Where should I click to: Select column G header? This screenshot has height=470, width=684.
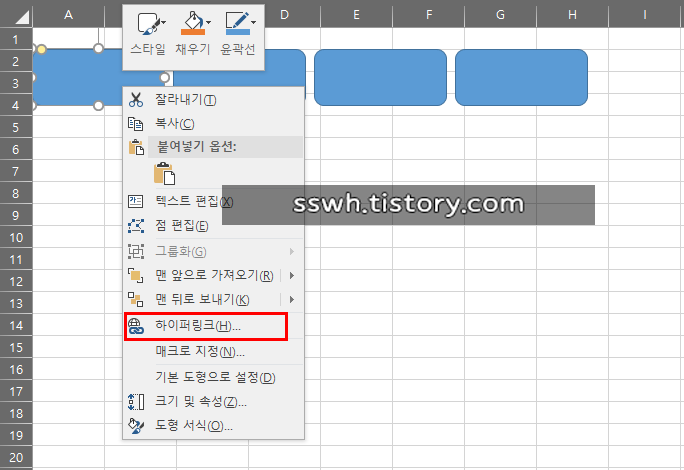coord(500,15)
